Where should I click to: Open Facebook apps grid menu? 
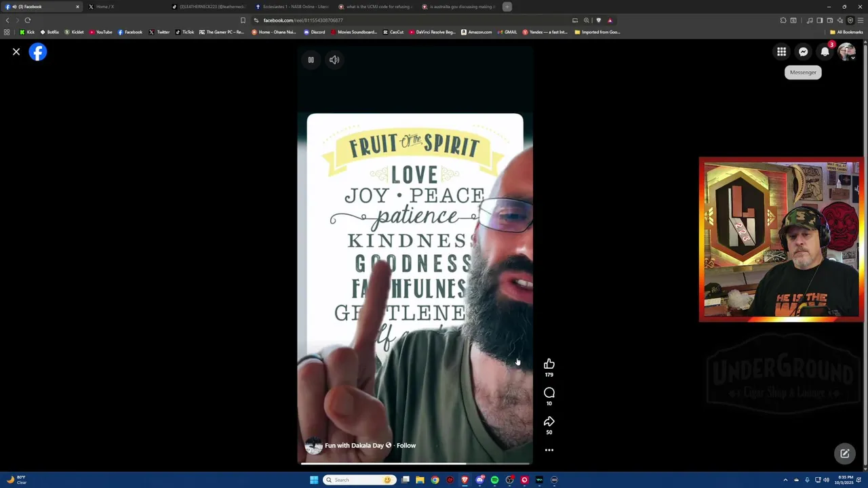coord(782,52)
